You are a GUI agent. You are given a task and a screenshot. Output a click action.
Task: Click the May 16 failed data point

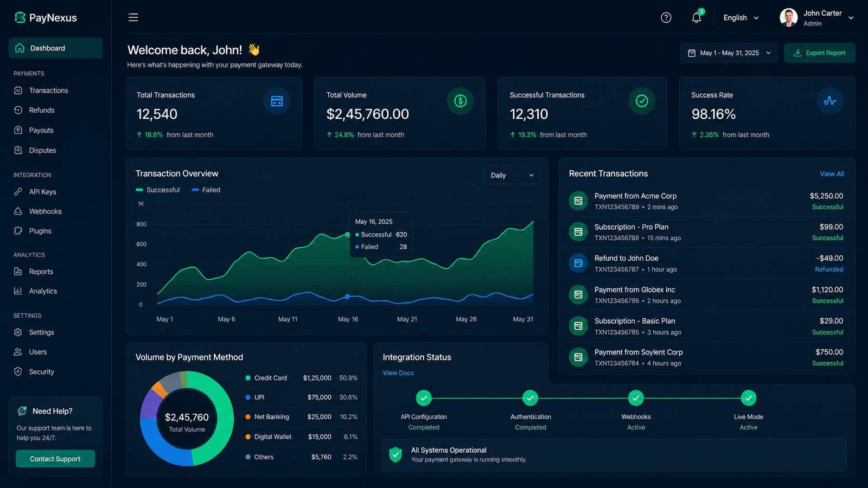[x=347, y=297]
